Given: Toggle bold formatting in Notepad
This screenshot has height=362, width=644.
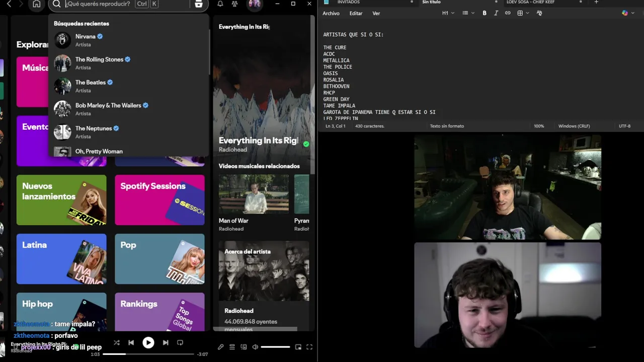Looking at the screenshot, I should coord(485,13).
